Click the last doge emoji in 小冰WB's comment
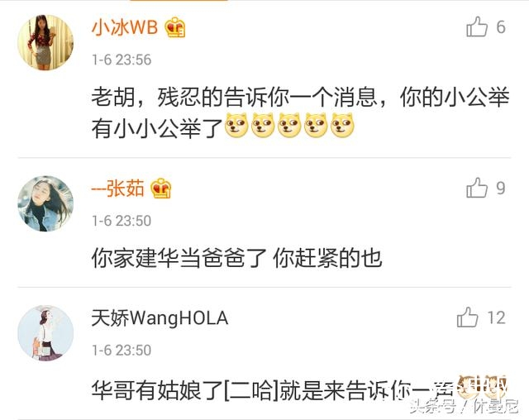Screen dimensions: 529x420 tap(342, 126)
